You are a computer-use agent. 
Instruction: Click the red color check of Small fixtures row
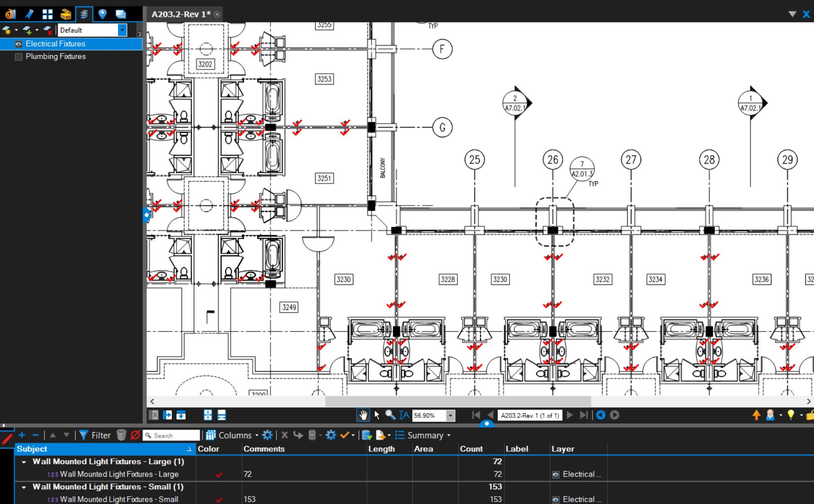[219, 500]
